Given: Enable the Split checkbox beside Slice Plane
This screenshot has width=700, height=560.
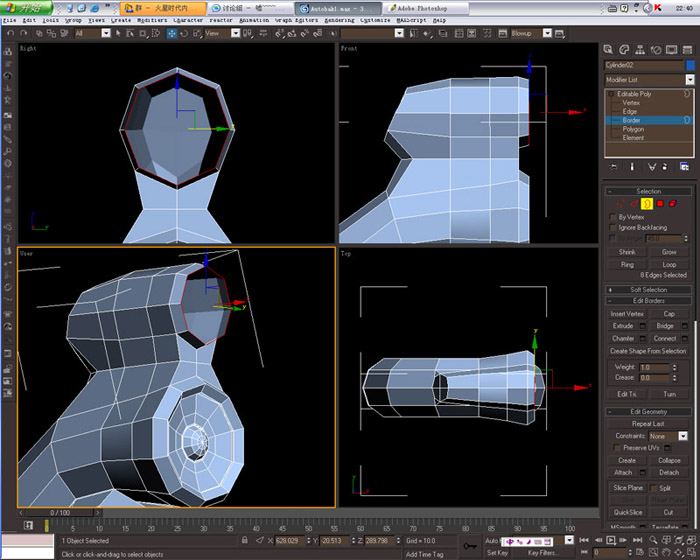Looking at the screenshot, I should (654, 488).
